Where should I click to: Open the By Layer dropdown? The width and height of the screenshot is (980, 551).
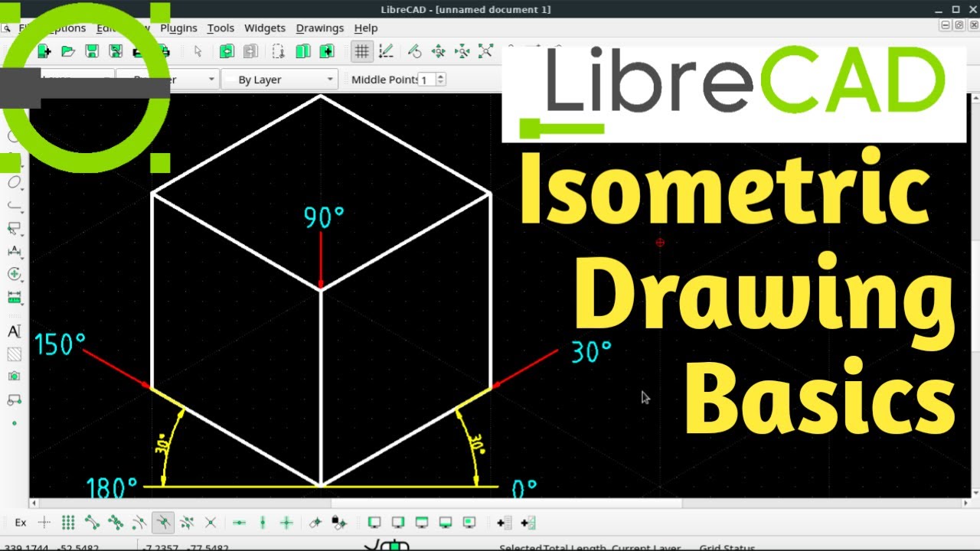click(279, 80)
